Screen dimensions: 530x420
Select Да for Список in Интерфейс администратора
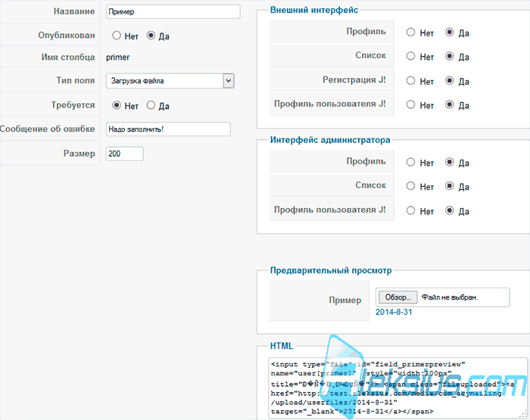click(449, 186)
